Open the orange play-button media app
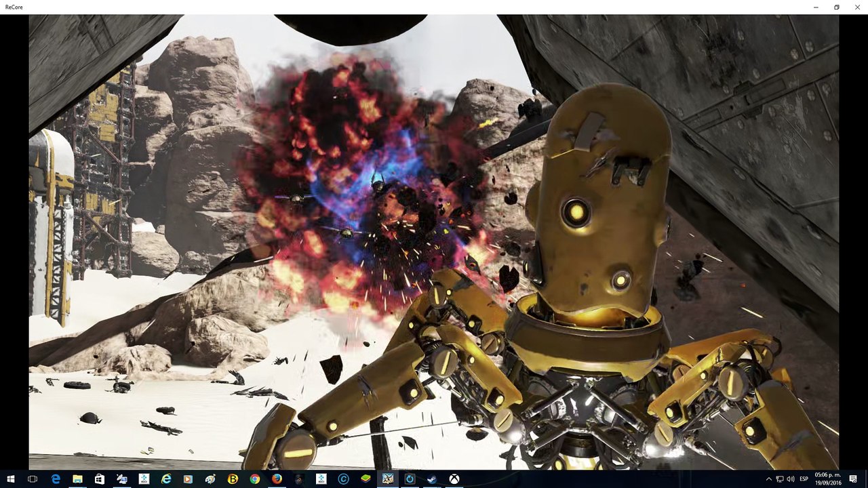Viewport: 868px width, 488px height. tap(188, 479)
